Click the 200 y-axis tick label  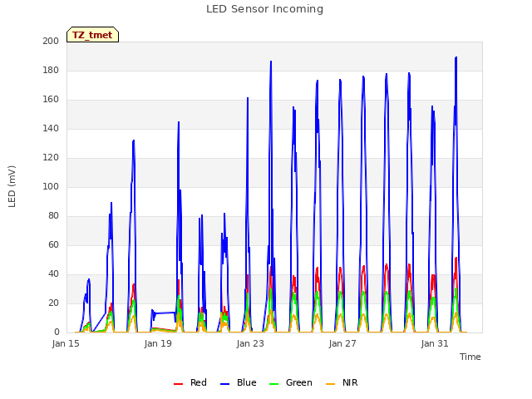click(x=51, y=41)
